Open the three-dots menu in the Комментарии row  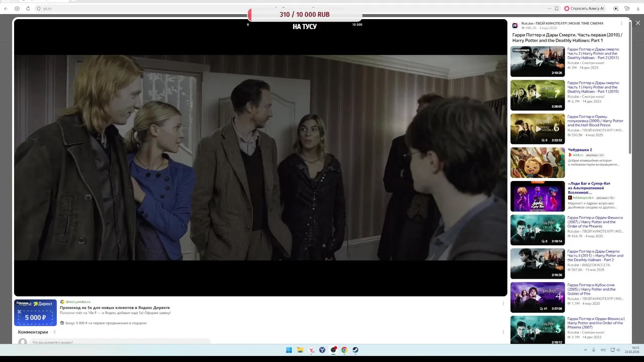(x=503, y=332)
